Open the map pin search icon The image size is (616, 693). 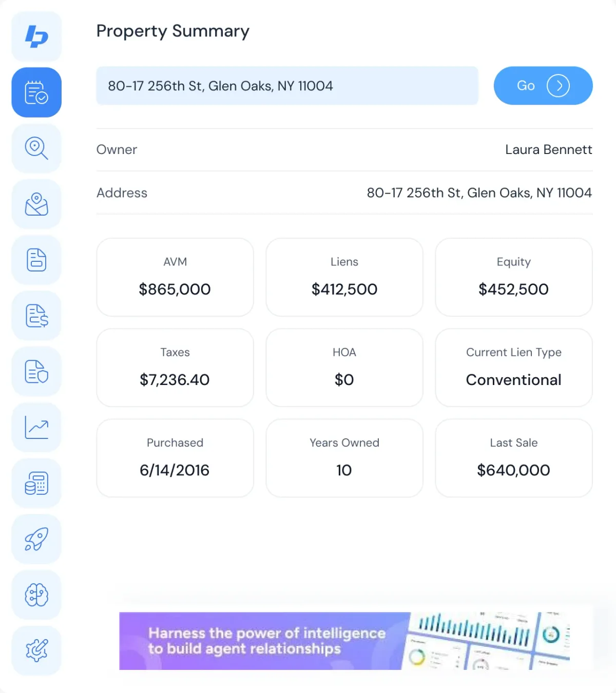coord(36,148)
